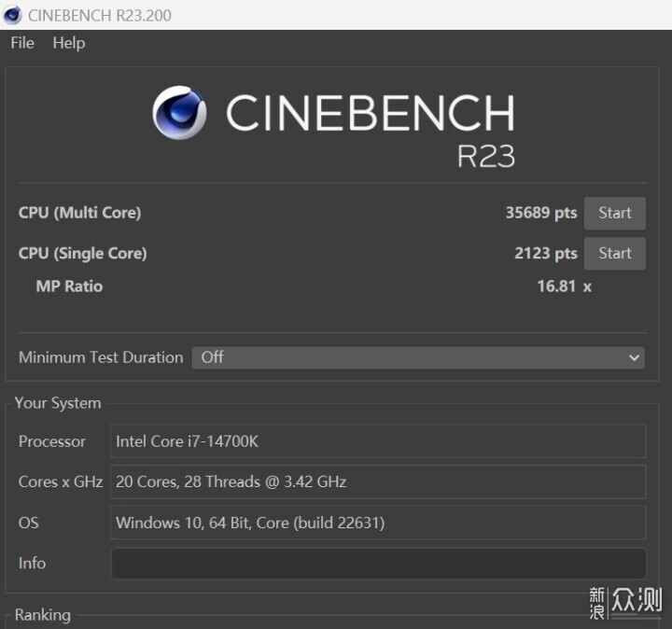Viewport: 672px width, 629px height.
Task: Click the Your System section heading
Action: [x=58, y=403]
